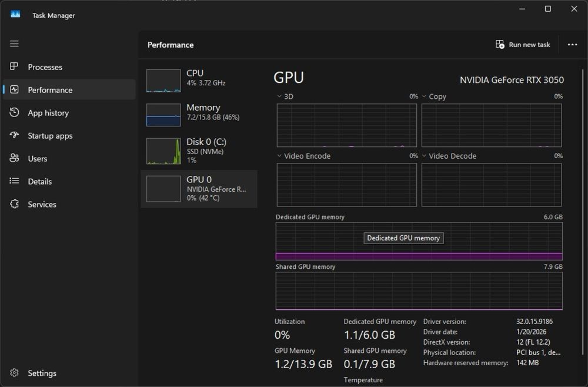
Task: Click the 7.2/15.8 GB (46%) memory reading
Action: [x=213, y=118]
